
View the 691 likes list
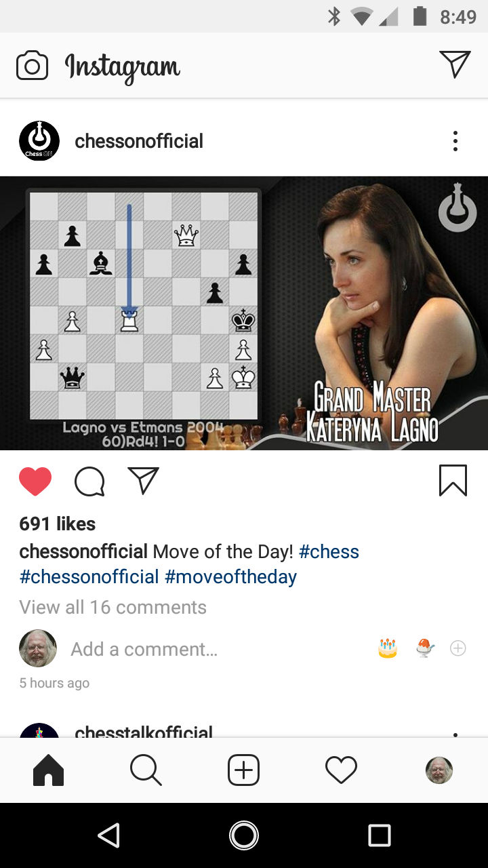pos(58,524)
